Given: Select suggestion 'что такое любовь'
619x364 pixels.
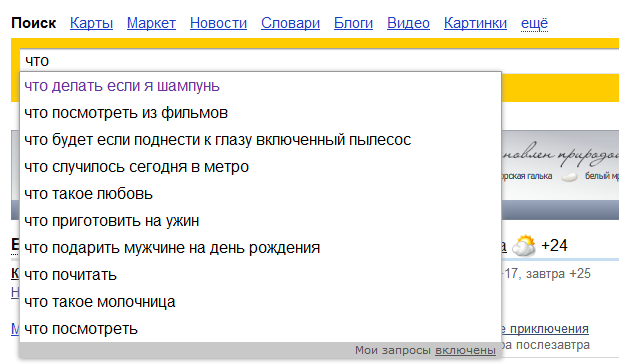Looking at the screenshot, I should (261, 193).
